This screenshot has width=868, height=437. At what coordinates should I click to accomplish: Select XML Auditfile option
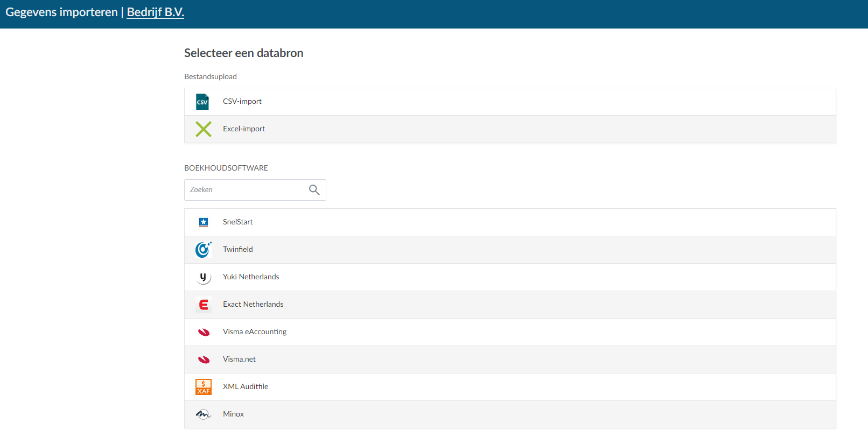510,387
